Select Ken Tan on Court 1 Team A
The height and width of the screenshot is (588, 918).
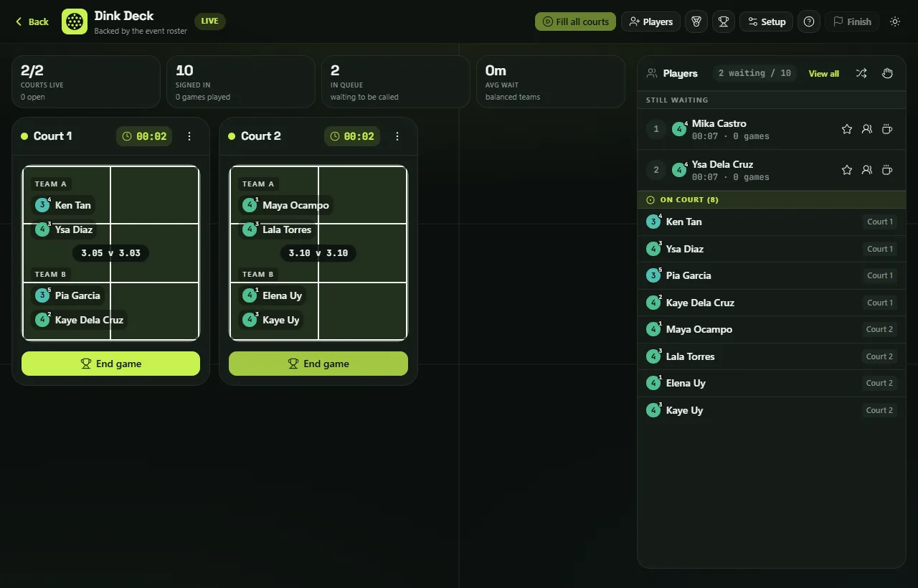coord(63,205)
